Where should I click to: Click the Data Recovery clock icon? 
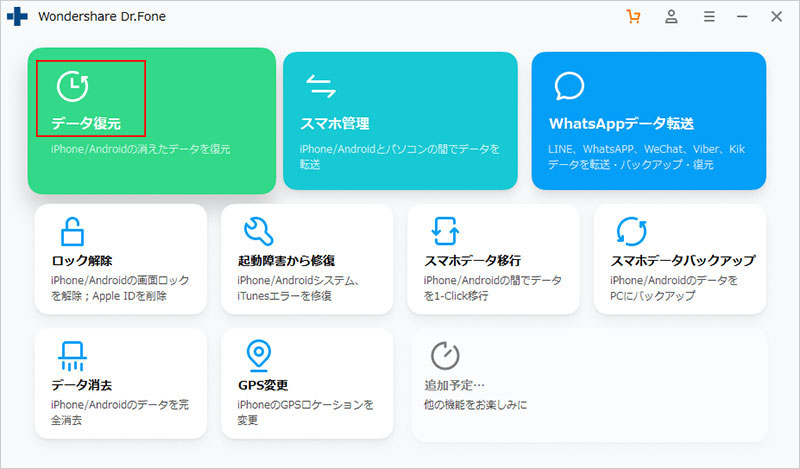(x=70, y=87)
